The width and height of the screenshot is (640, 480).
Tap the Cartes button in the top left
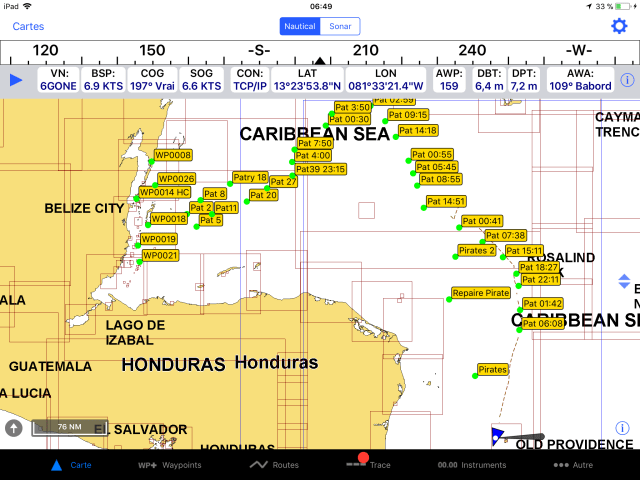coord(28,27)
